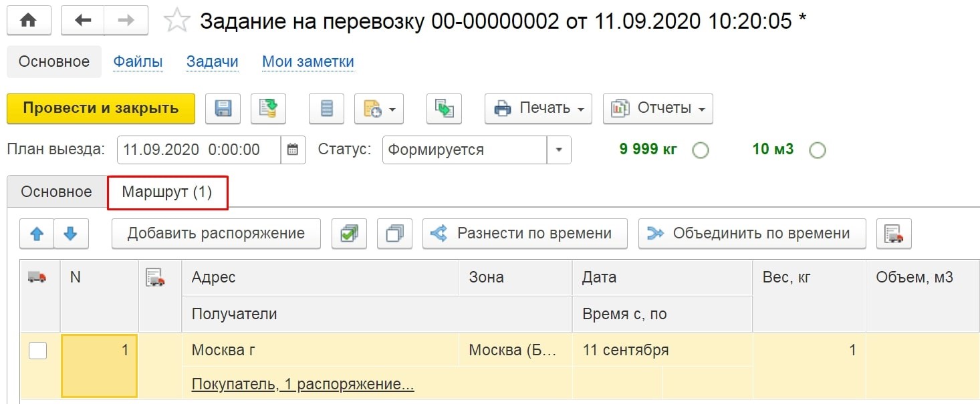Screen dimensions: 980x404
Task: Click the check all rows icon
Action: tap(349, 234)
